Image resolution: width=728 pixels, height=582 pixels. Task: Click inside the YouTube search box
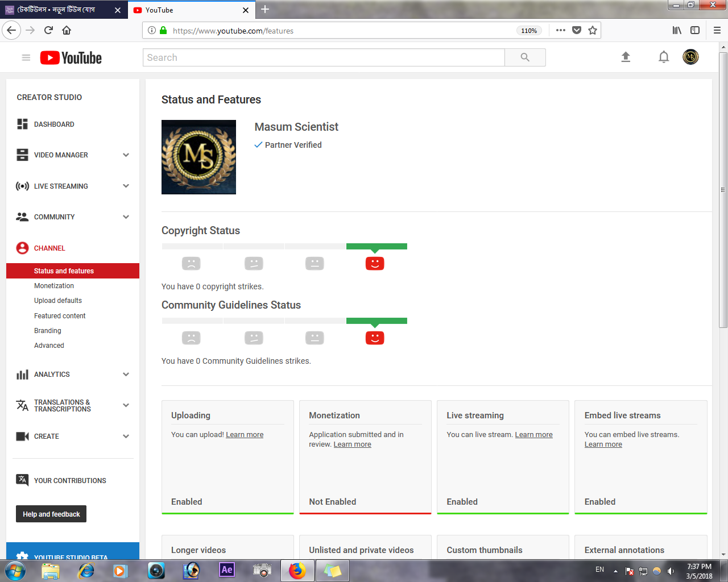324,57
